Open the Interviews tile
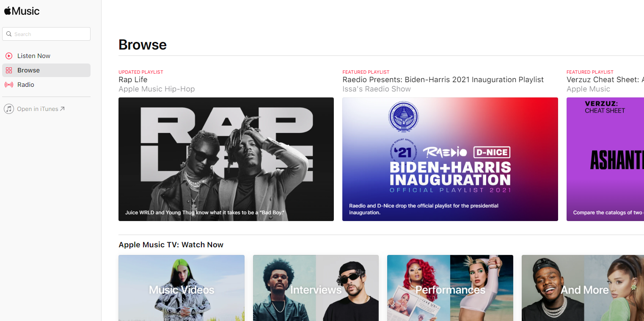This screenshot has height=321, width=644. pyautogui.click(x=316, y=288)
